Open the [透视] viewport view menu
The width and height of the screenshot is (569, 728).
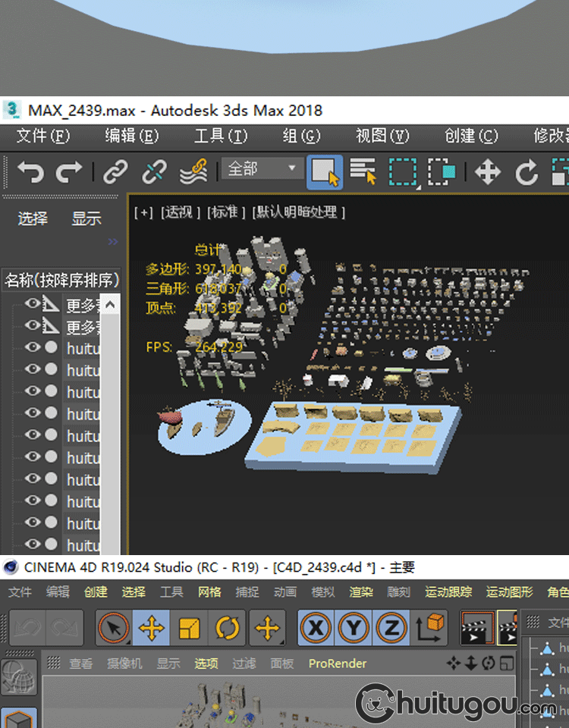(x=181, y=212)
